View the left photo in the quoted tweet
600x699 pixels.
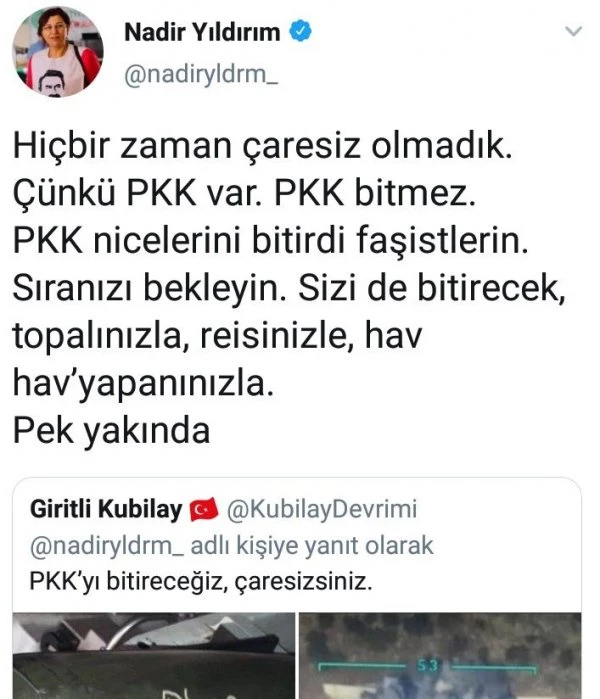tap(154, 656)
